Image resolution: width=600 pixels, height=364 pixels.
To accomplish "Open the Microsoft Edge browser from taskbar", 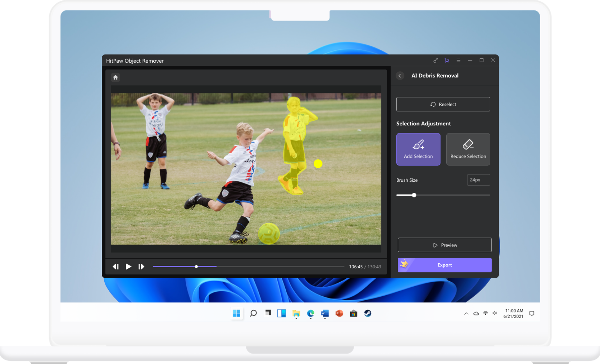I will point(310,313).
